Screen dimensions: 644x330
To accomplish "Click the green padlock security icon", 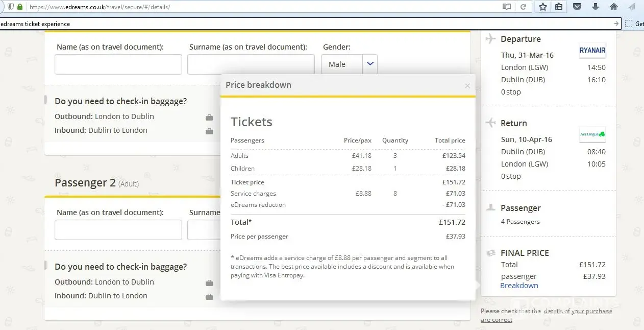I will [20, 7].
